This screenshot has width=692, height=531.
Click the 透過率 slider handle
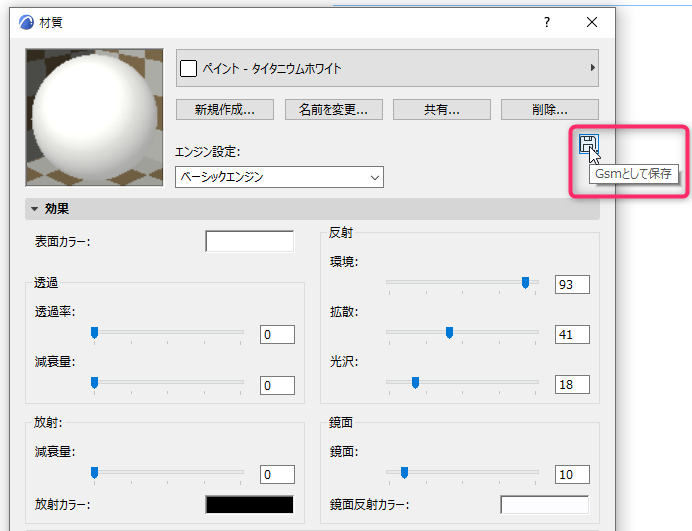click(94, 332)
